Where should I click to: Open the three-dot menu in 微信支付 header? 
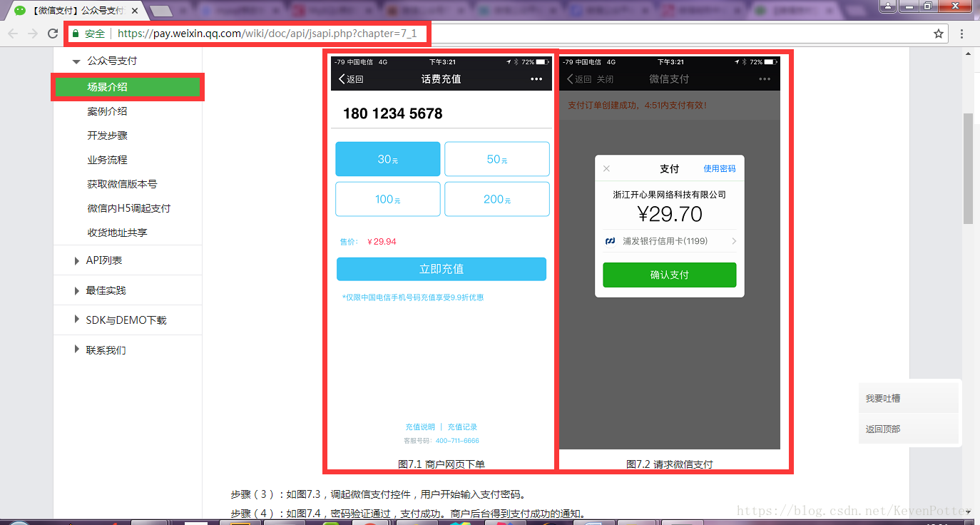coord(765,79)
